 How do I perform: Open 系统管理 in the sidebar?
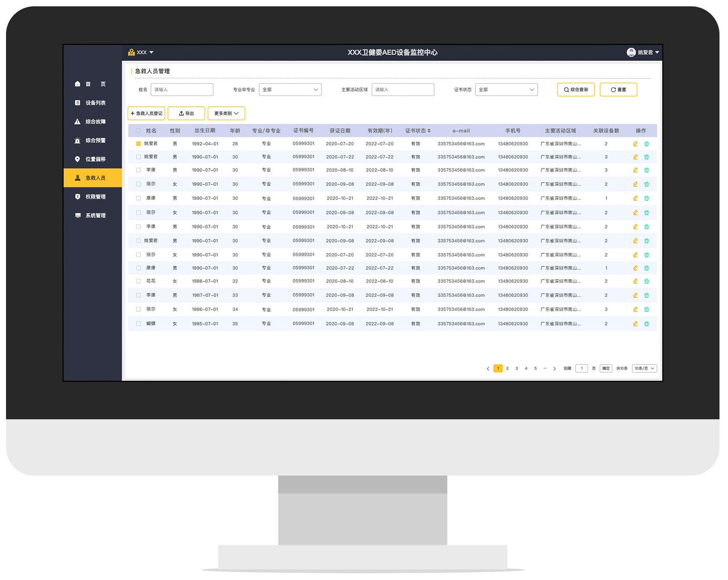point(93,216)
